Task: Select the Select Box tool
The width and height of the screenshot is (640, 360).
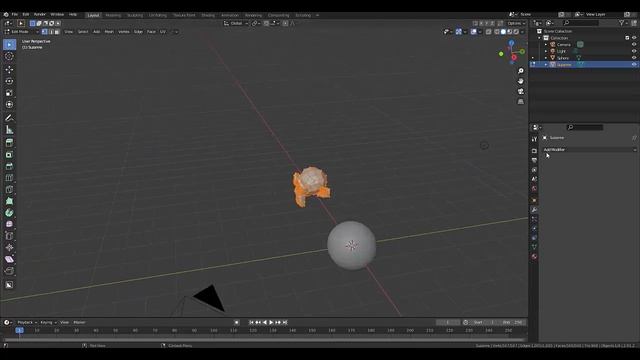Action: click(9, 44)
